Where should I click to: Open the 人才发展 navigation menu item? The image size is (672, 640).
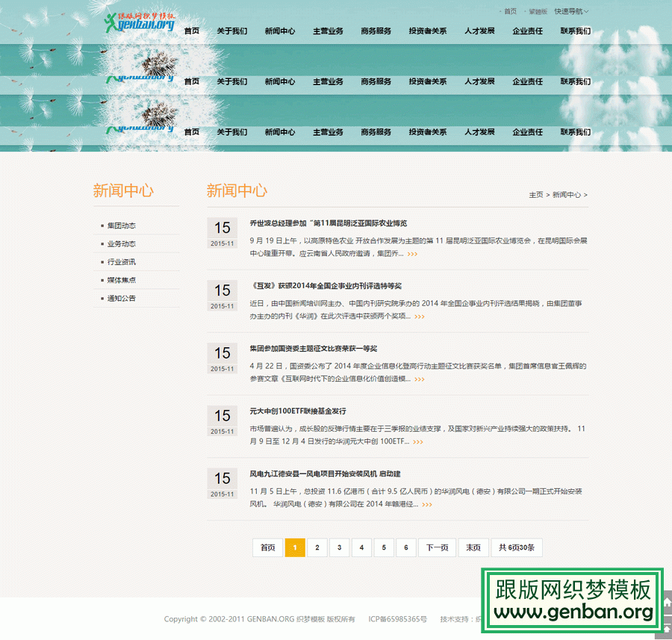click(479, 31)
